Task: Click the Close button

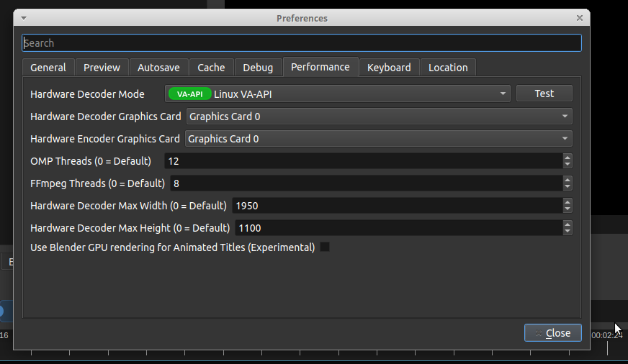Action: click(552, 333)
